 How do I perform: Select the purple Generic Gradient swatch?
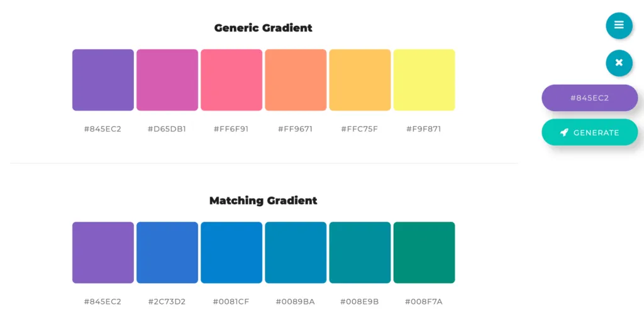[x=103, y=80]
